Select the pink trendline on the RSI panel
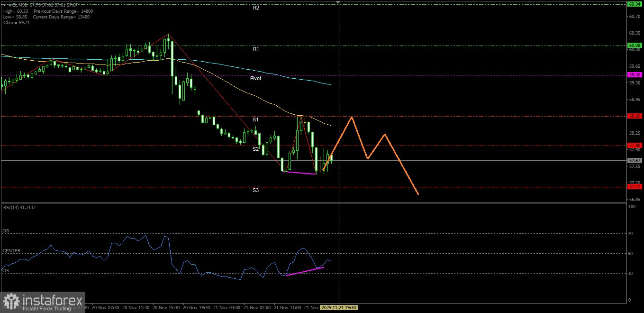Image resolution: width=644 pixels, height=313 pixels. pyautogui.click(x=305, y=271)
